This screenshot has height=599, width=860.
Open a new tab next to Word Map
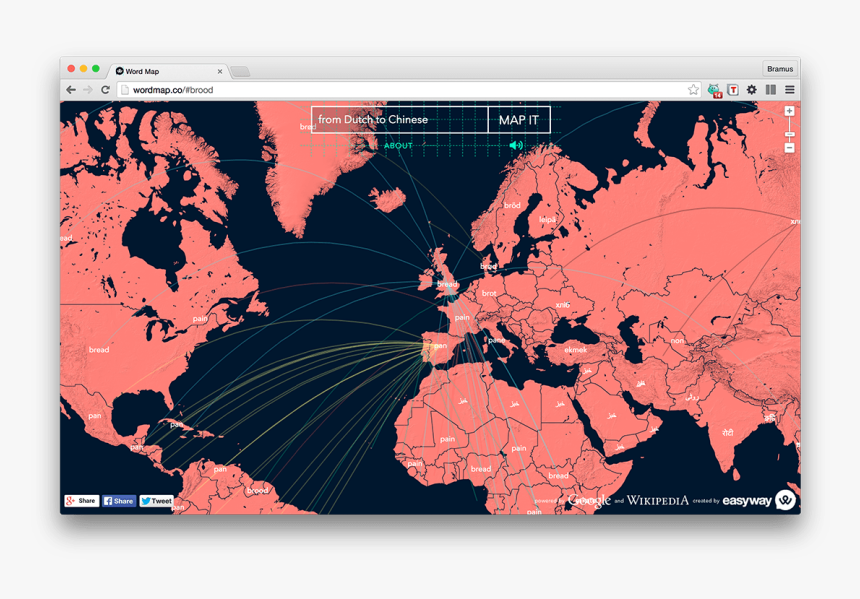[x=240, y=72]
